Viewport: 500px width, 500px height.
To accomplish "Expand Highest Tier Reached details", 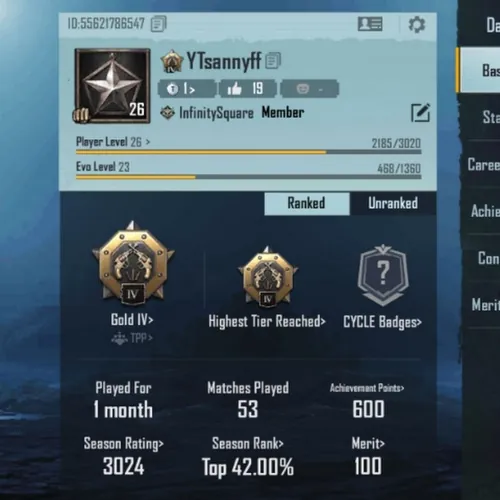I will click(x=267, y=322).
